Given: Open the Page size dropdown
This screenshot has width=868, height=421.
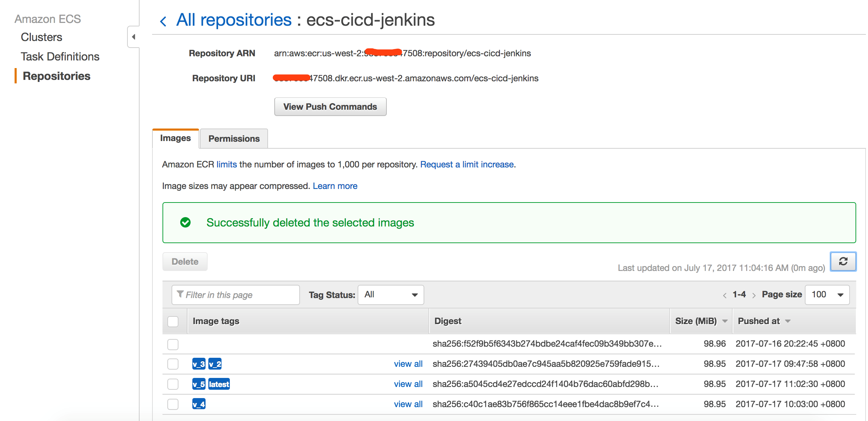Looking at the screenshot, I should coord(827,295).
